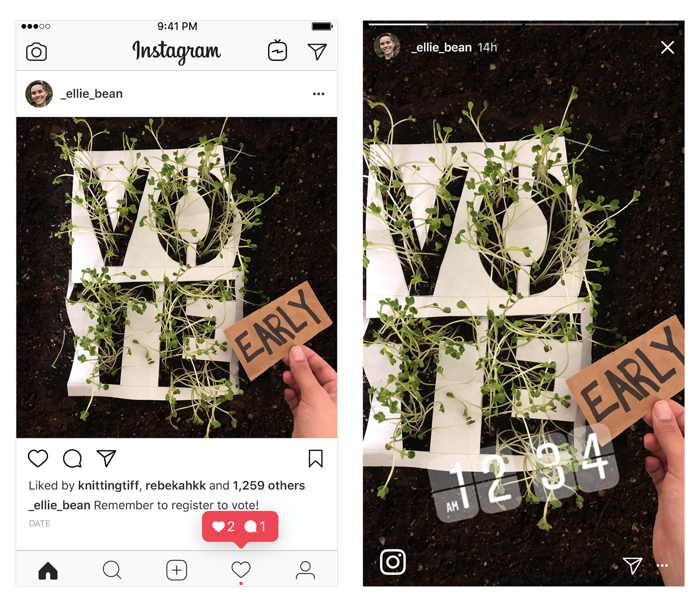Image resolution: width=700 pixels, height=607 pixels.
Task: Open IGTV from the top bar
Action: pos(277,50)
